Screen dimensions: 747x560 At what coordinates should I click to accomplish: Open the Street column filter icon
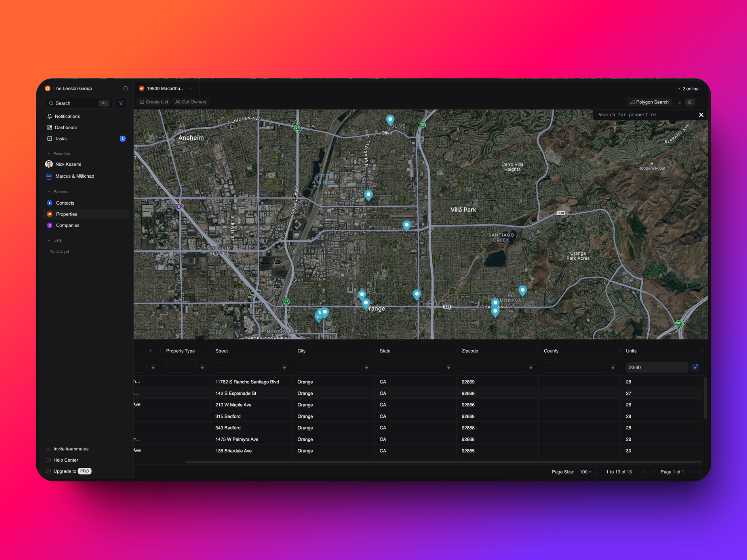(x=284, y=367)
